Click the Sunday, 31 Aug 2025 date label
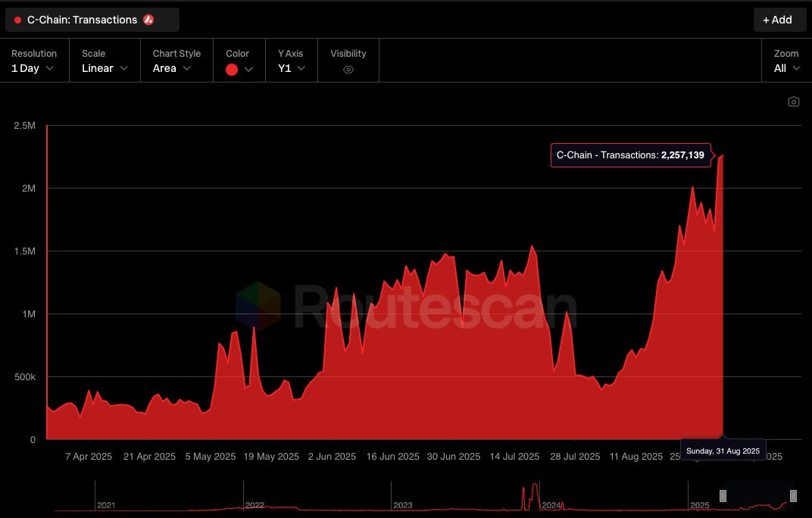This screenshot has height=518, width=812. (723, 451)
